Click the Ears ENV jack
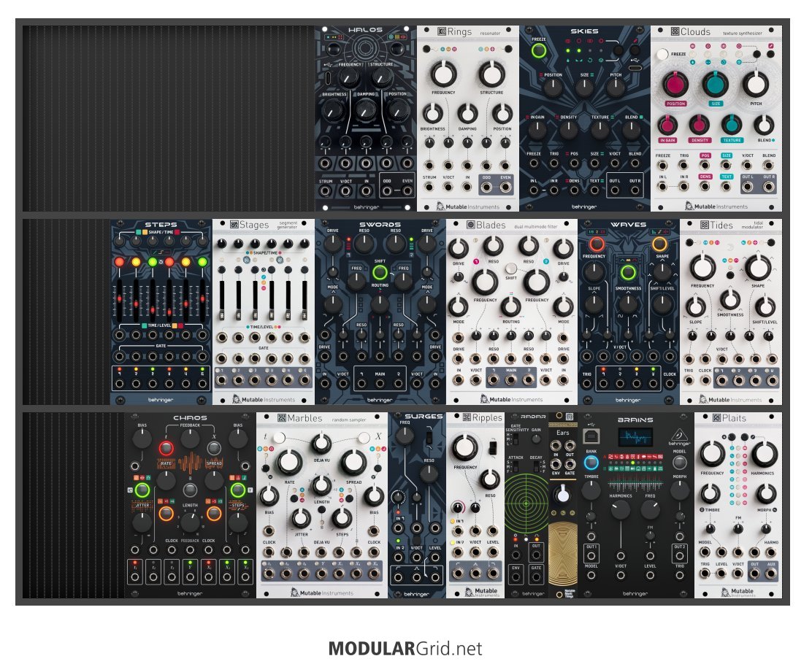 click(556, 464)
